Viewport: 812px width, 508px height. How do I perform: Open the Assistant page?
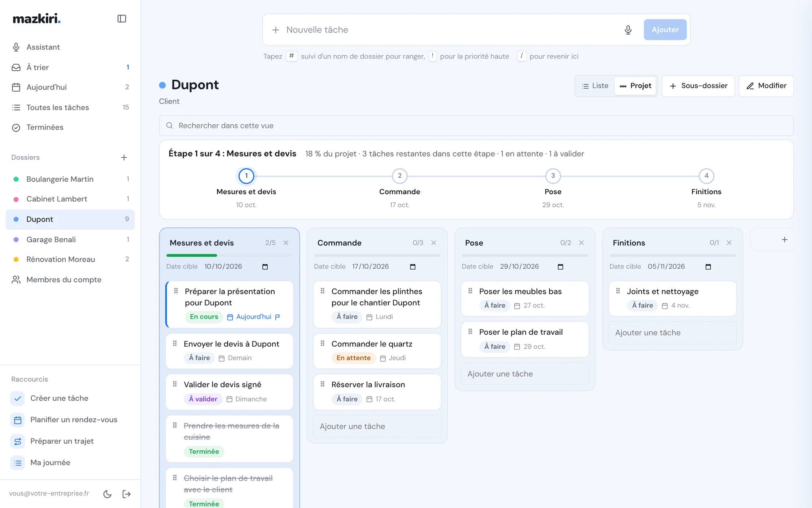[70, 47]
